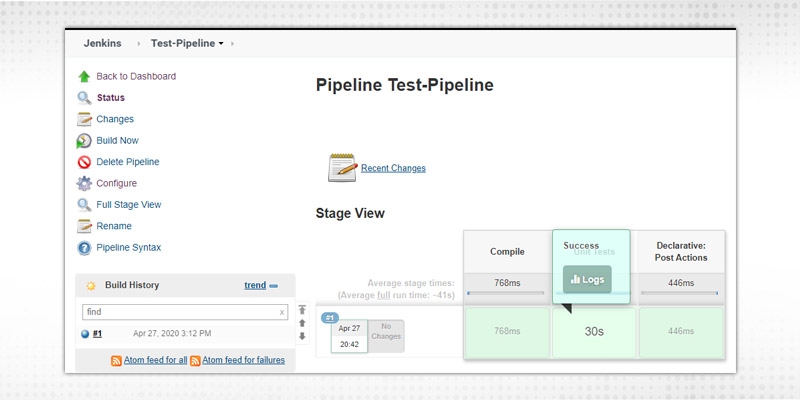Viewport: 800px width, 400px height.
Task: Click the 30s Unit Tests result cell
Action: [594, 332]
